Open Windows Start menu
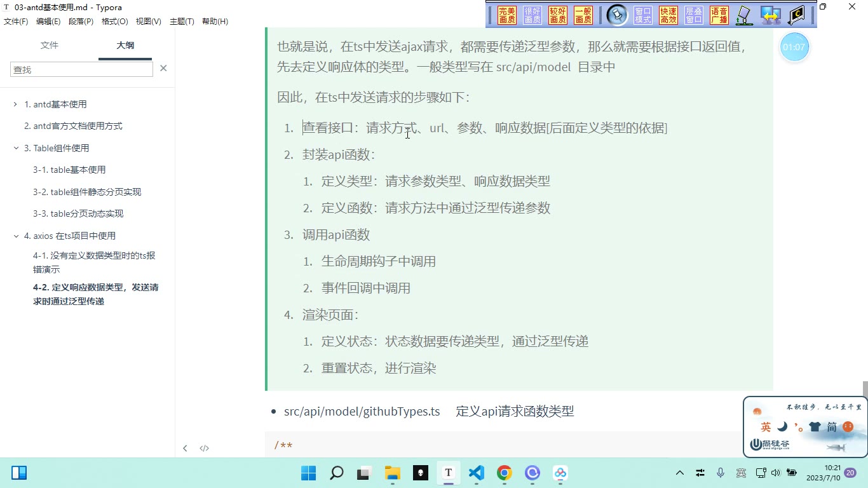The width and height of the screenshot is (868, 488). tap(308, 473)
